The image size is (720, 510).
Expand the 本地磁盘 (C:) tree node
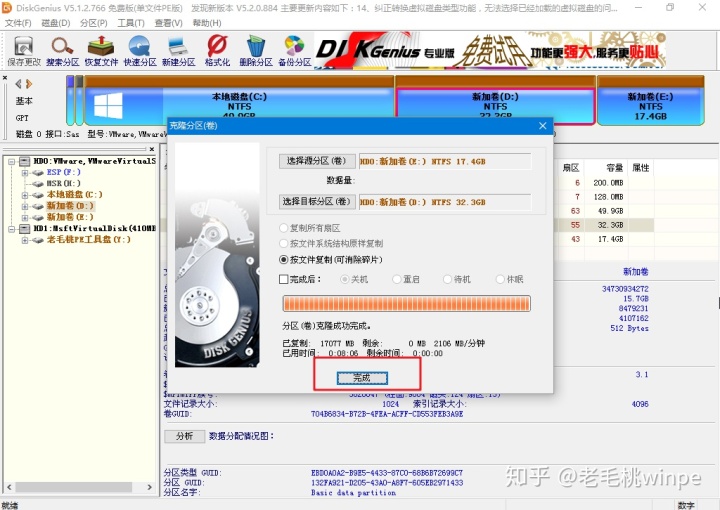point(25,195)
